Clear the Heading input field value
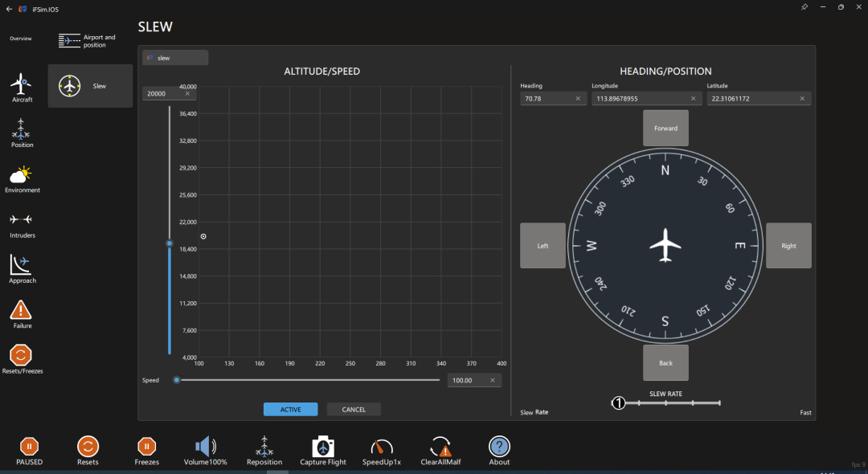 (x=578, y=99)
